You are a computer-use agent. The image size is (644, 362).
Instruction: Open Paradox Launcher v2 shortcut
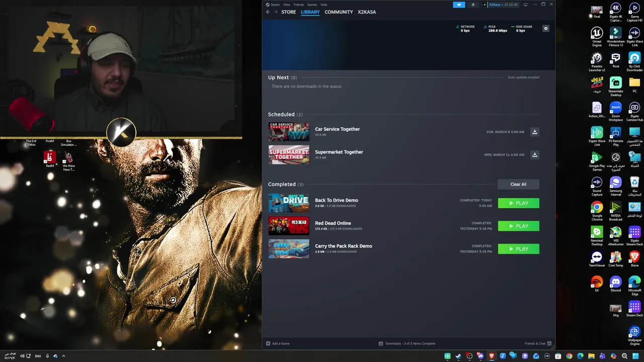click(597, 62)
